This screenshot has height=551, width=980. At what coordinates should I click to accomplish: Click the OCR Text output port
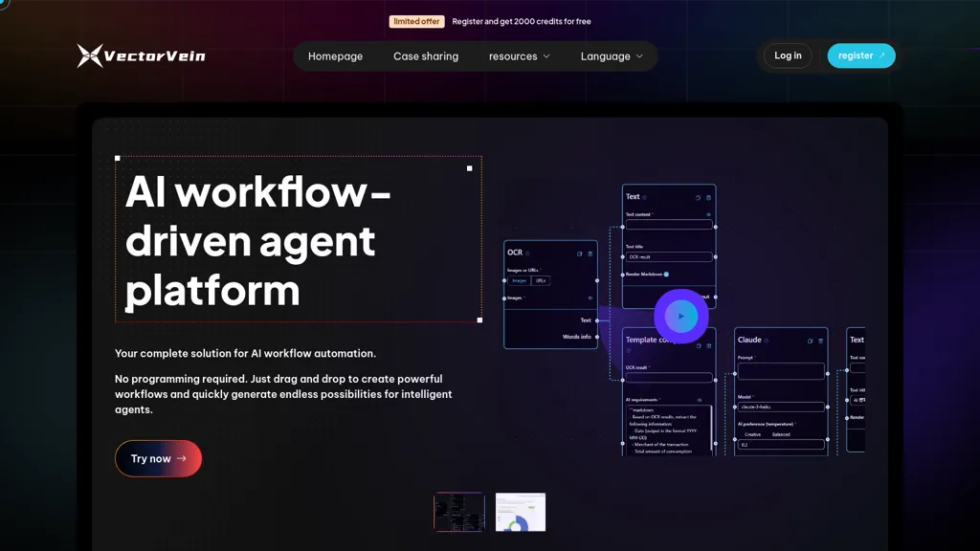click(597, 320)
